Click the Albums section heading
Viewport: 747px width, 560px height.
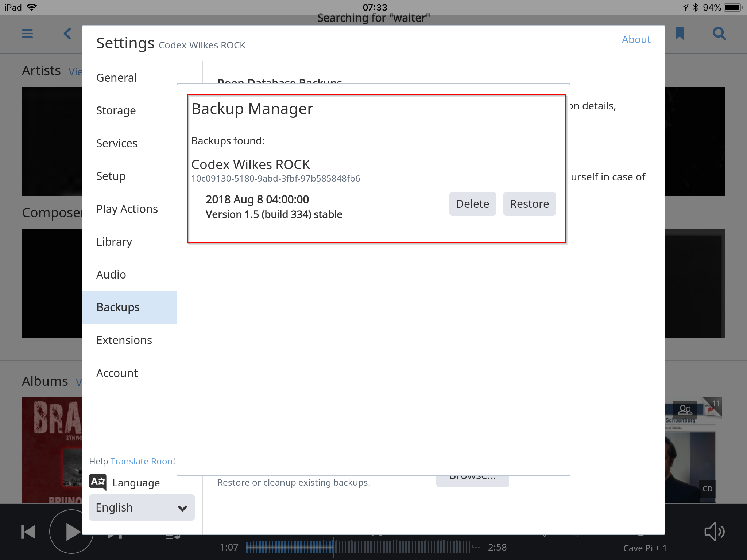tap(45, 381)
